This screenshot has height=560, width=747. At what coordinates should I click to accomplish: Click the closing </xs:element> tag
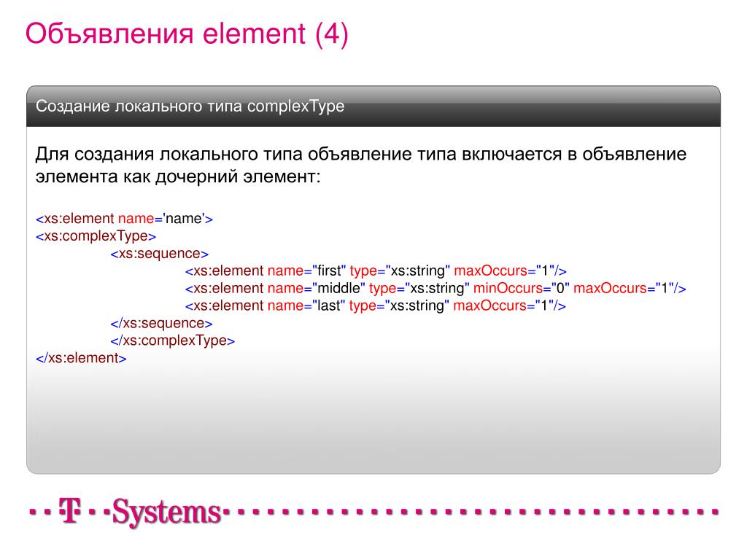tap(81, 357)
